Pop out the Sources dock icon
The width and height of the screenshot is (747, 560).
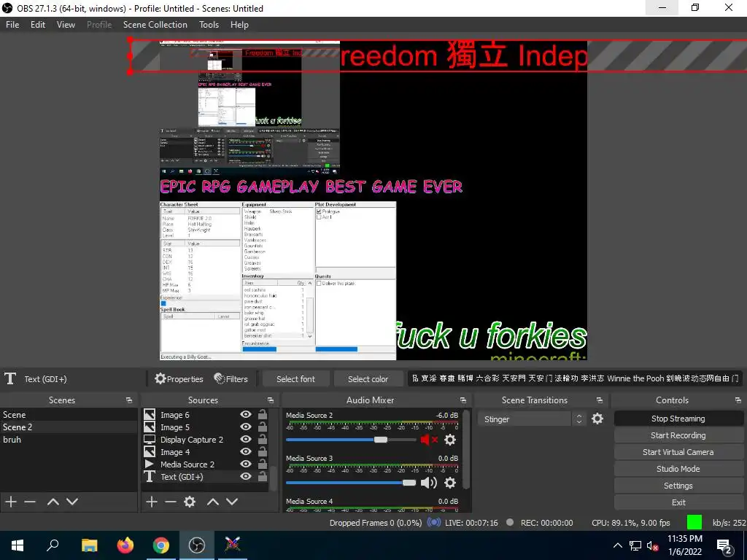(271, 400)
